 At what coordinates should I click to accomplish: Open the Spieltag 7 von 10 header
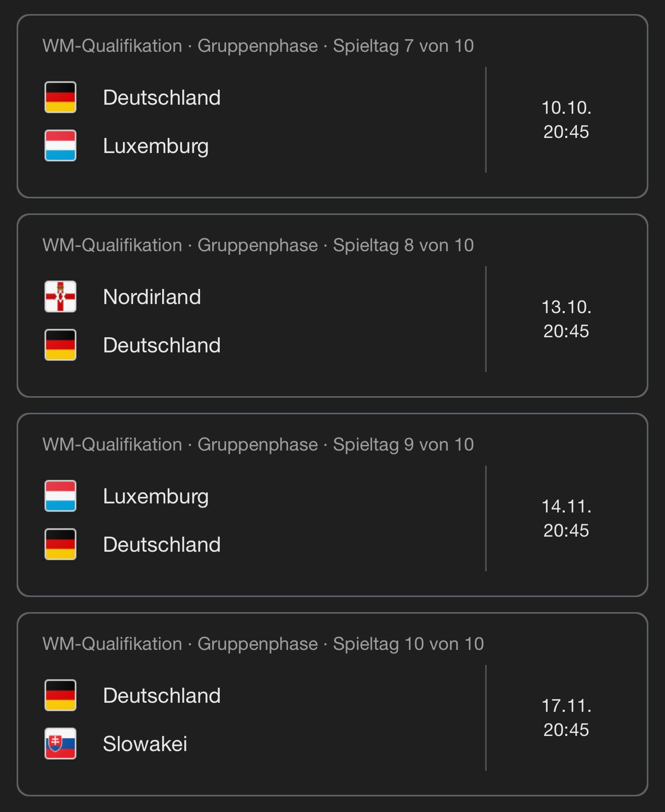[258, 46]
